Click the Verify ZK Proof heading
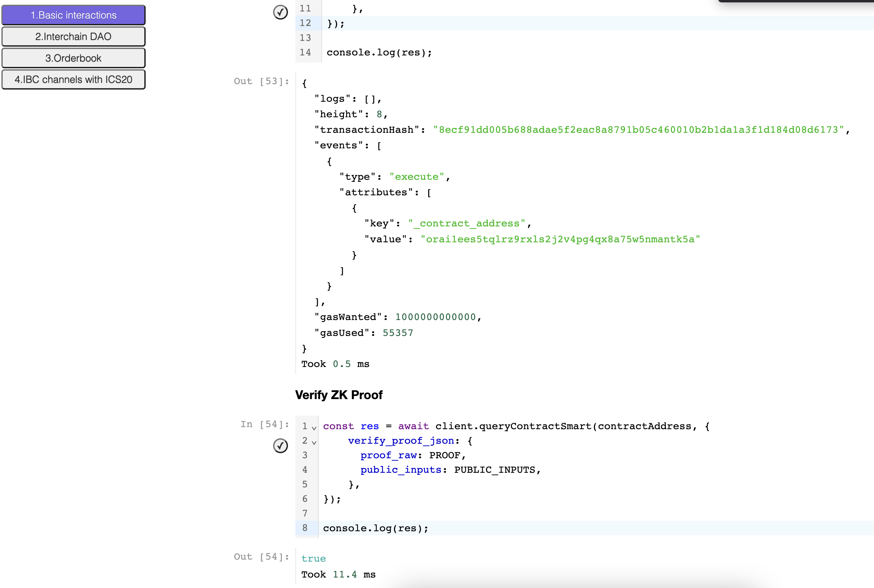Image resolution: width=874 pixels, height=588 pixels. pyautogui.click(x=339, y=394)
